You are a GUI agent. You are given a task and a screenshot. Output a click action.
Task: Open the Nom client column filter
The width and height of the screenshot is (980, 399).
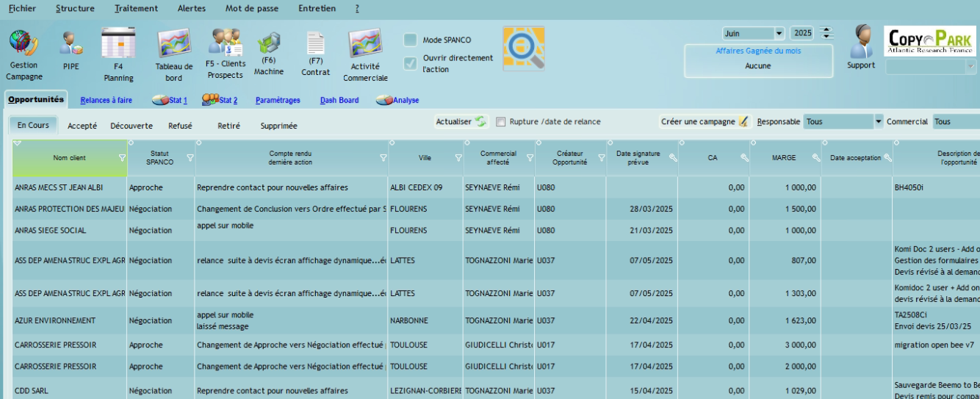click(122, 158)
